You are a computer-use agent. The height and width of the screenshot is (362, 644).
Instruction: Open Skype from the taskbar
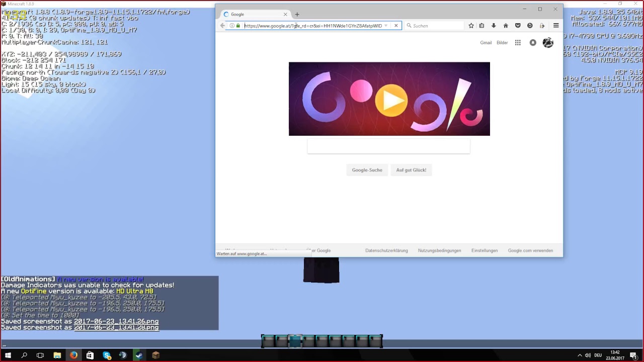[107, 355]
